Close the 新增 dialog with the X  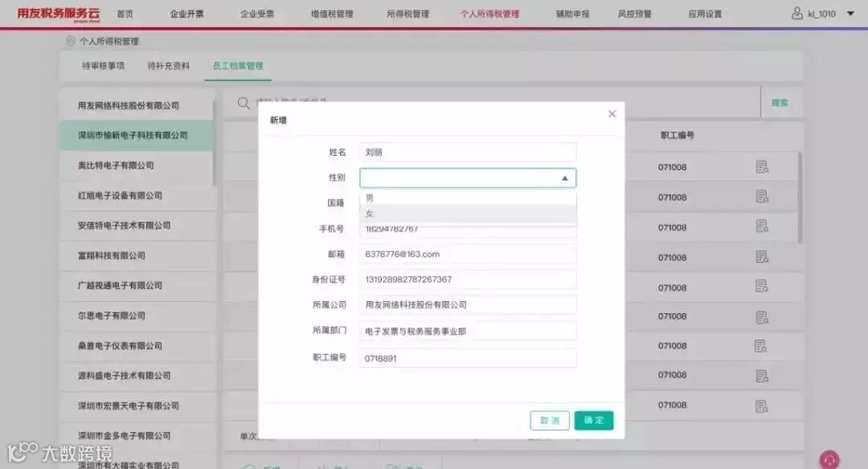(x=612, y=114)
